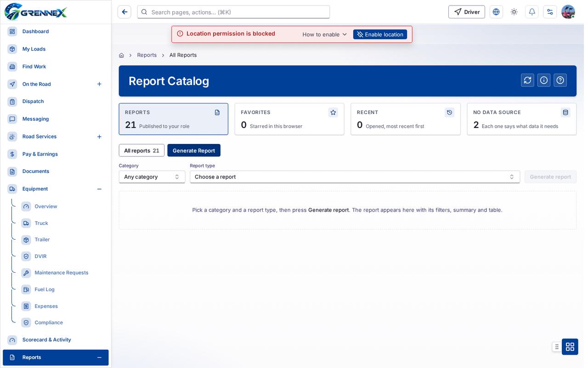Image resolution: width=588 pixels, height=368 pixels.
Task: Expand the How to enable dropdown
Action: 325,34
